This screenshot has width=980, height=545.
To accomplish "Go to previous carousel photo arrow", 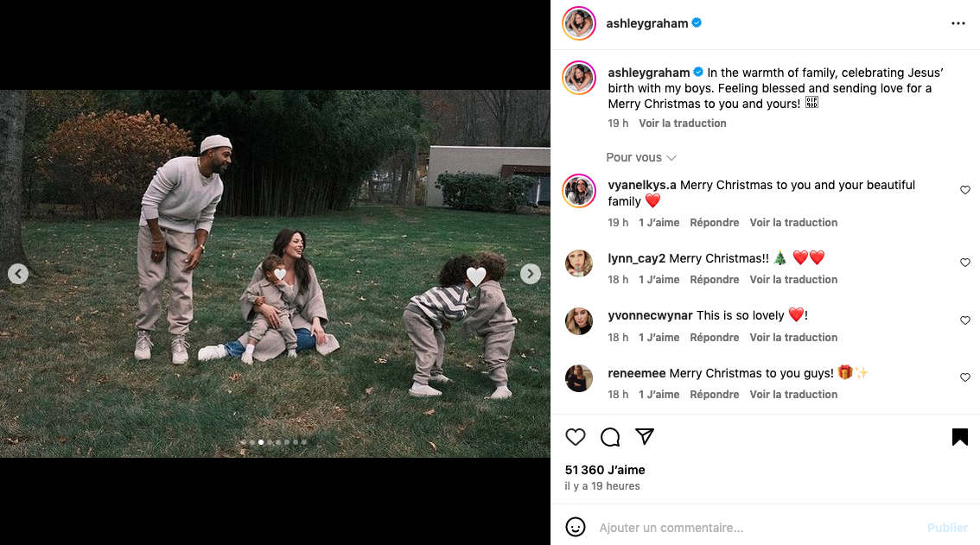I will pyautogui.click(x=18, y=274).
